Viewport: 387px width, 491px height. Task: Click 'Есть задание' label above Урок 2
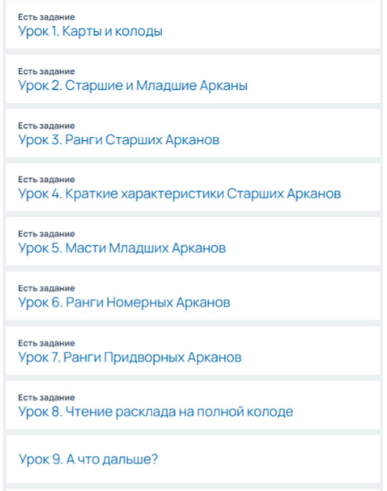coord(46,71)
